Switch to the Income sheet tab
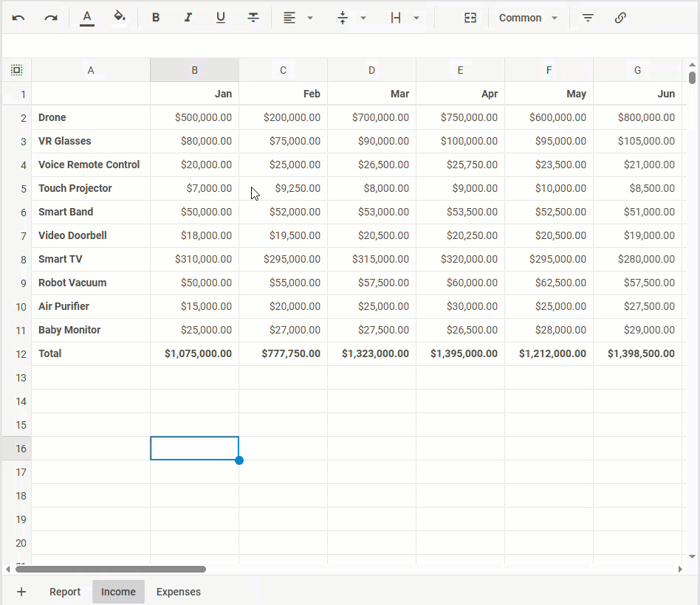The width and height of the screenshot is (700, 605). pos(118,592)
